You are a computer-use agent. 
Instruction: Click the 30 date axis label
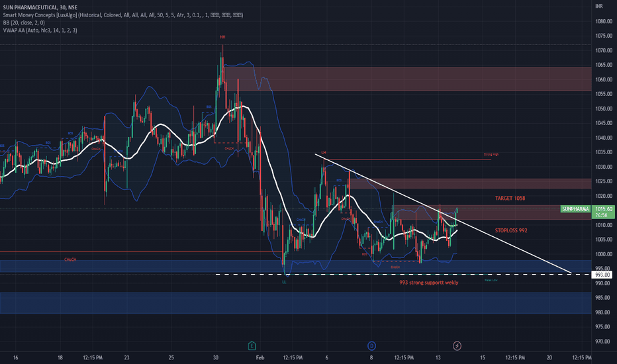point(216,357)
